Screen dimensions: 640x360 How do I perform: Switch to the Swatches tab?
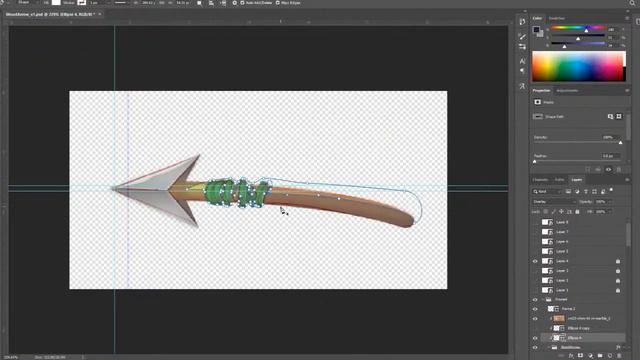click(x=556, y=18)
